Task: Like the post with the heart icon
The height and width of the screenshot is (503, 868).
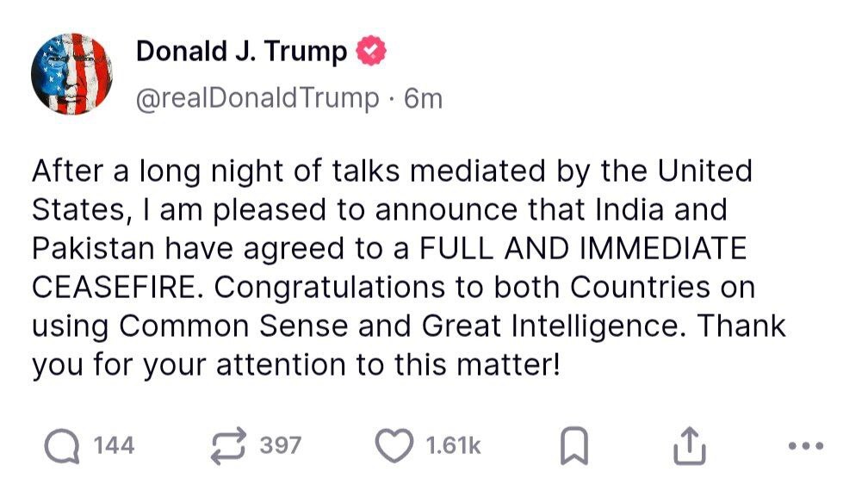Action: click(395, 445)
